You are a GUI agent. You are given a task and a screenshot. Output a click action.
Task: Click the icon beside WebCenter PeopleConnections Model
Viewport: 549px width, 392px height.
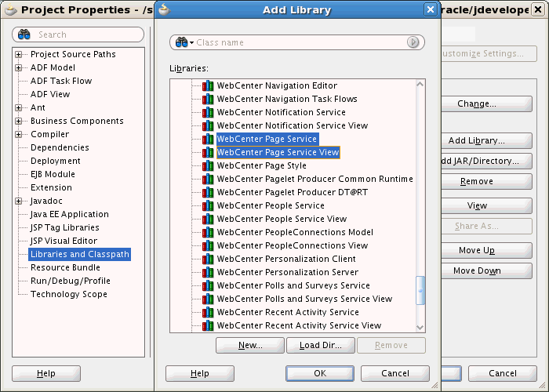pyautogui.click(x=208, y=232)
